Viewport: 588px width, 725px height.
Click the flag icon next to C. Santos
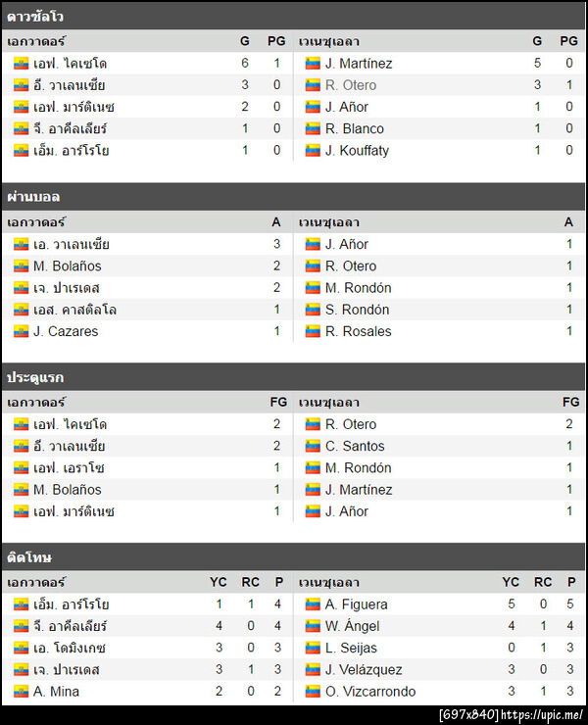coord(314,447)
